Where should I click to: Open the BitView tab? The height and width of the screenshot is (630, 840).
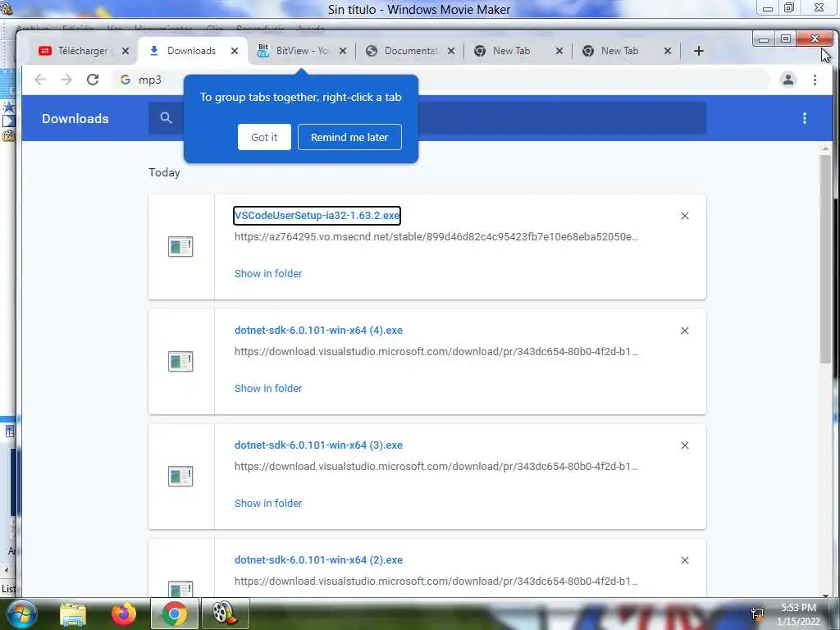click(x=302, y=51)
